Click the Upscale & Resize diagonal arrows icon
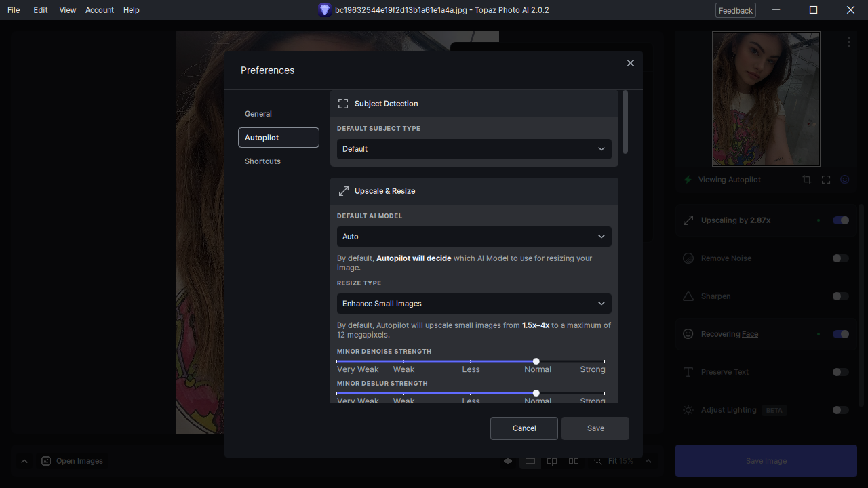 coord(343,191)
